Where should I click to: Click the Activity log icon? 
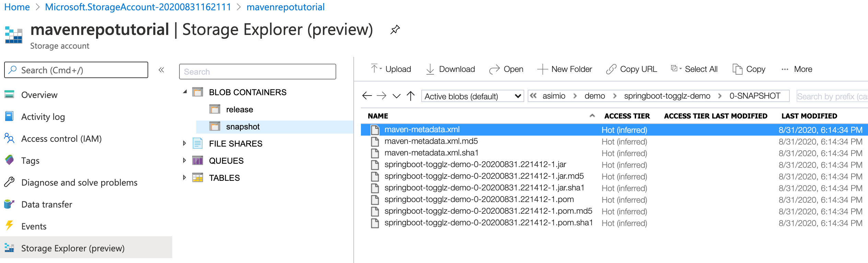pyautogui.click(x=9, y=116)
